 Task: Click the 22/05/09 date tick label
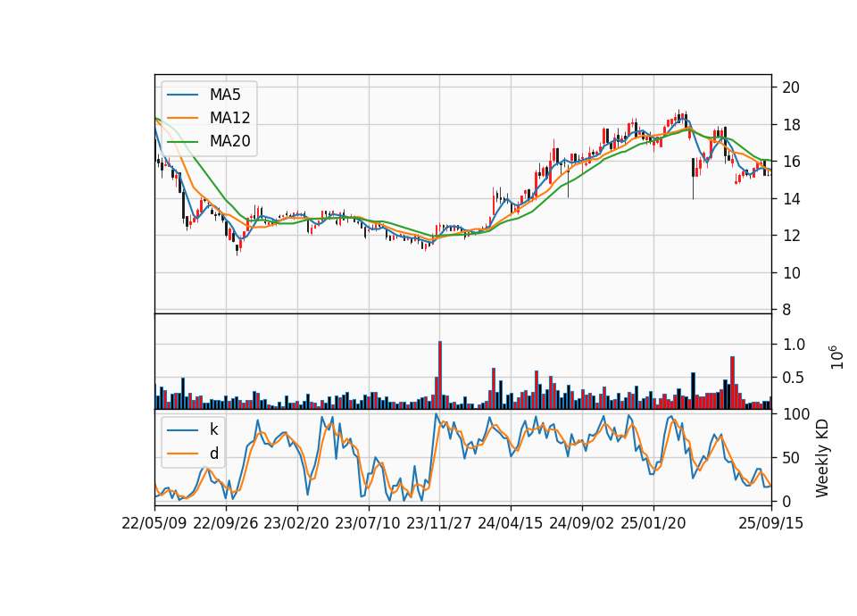(154, 523)
